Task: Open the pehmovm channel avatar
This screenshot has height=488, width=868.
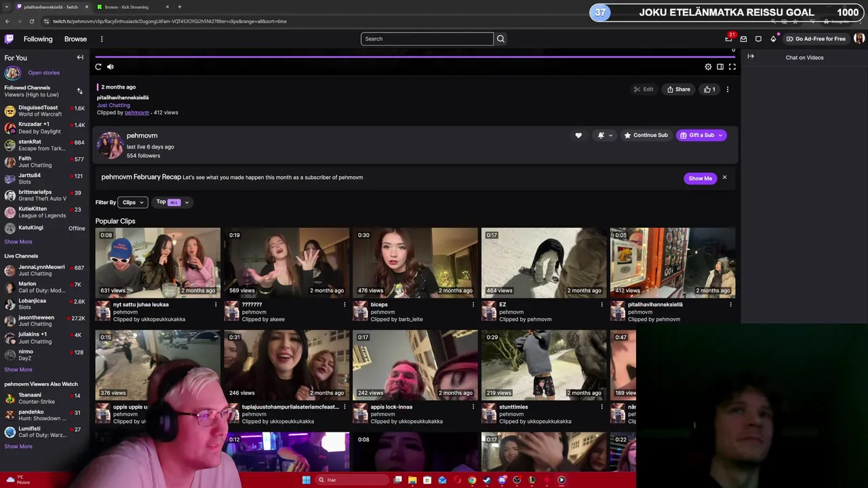Action: tap(110, 145)
